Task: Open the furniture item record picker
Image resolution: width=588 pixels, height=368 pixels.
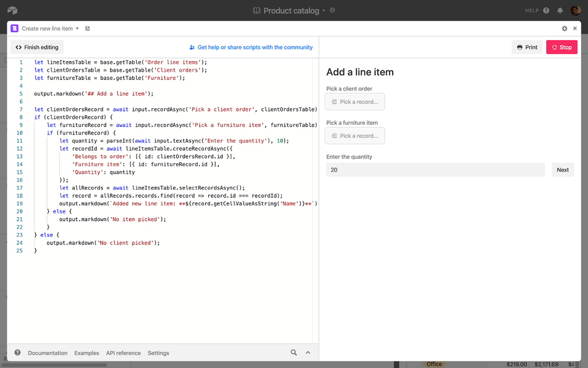Action: coord(355,135)
